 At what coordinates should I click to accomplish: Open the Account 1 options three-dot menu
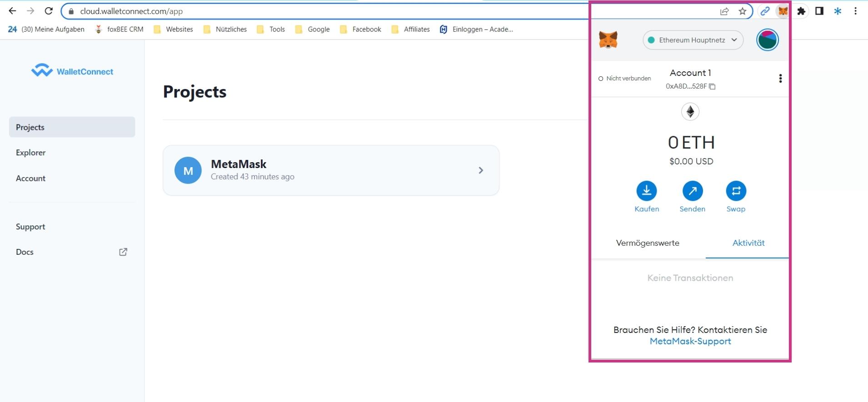(x=780, y=79)
